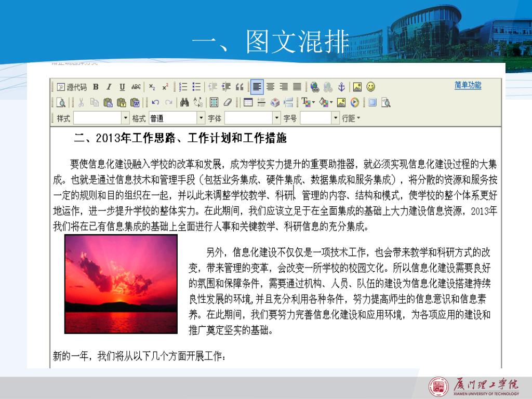Image resolution: width=532 pixels, height=399 pixels.
Task: Open find with binoculars icon
Action: [184, 102]
